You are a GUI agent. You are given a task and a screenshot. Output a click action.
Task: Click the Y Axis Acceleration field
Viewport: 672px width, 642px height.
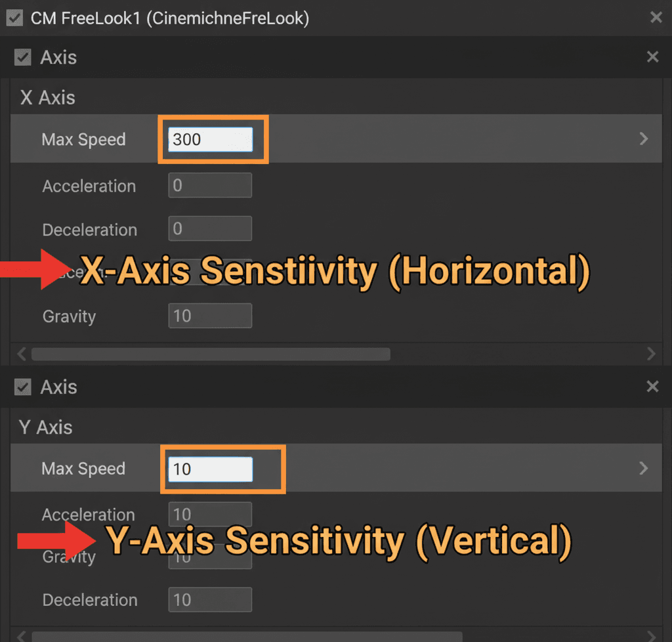pyautogui.click(x=210, y=513)
